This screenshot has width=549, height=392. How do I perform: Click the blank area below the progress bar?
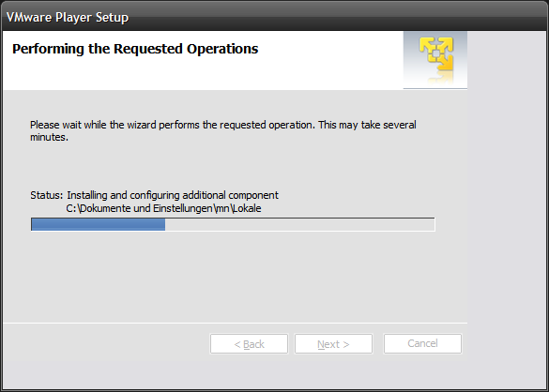click(x=233, y=277)
